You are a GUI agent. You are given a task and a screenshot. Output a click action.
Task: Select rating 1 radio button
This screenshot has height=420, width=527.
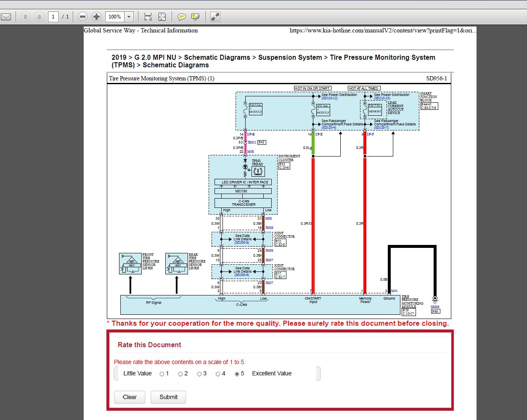162,374
